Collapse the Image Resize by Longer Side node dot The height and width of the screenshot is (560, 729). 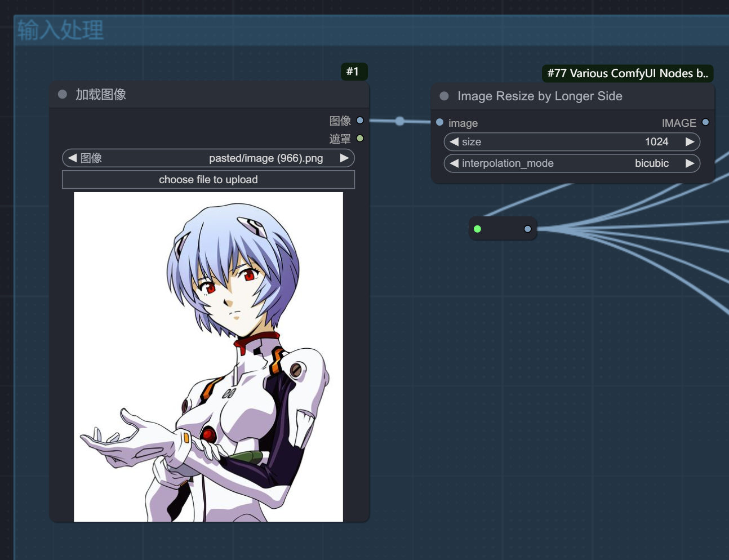(444, 96)
